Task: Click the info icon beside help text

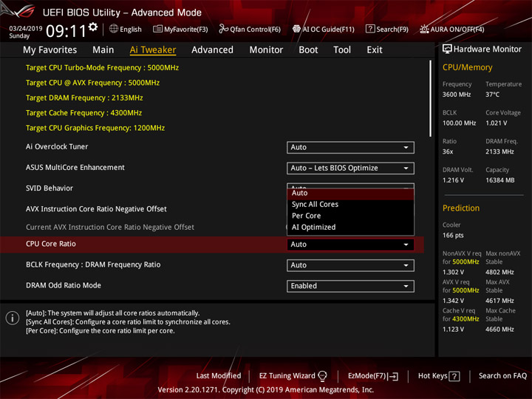Action: pyautogui.click(x=13, y=318)
